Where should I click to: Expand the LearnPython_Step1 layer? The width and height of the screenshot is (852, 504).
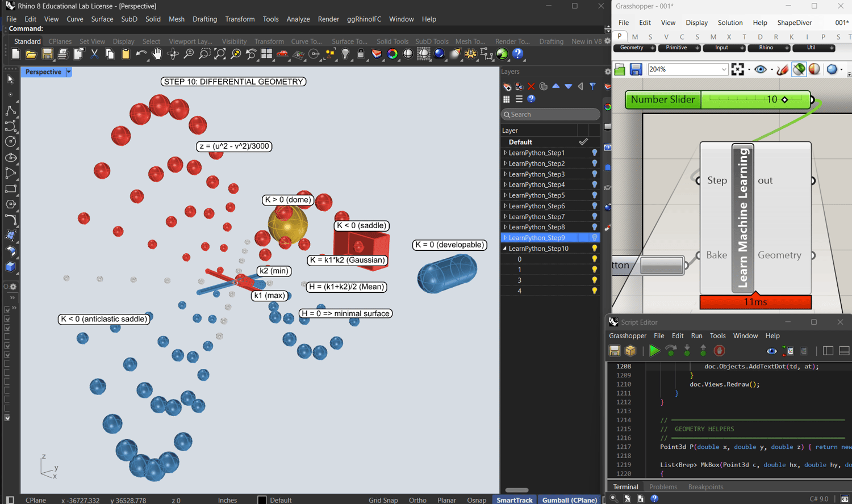505,153
